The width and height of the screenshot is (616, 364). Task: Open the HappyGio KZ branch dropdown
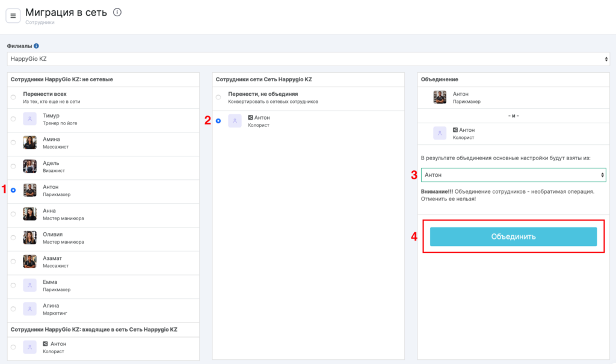308,59
